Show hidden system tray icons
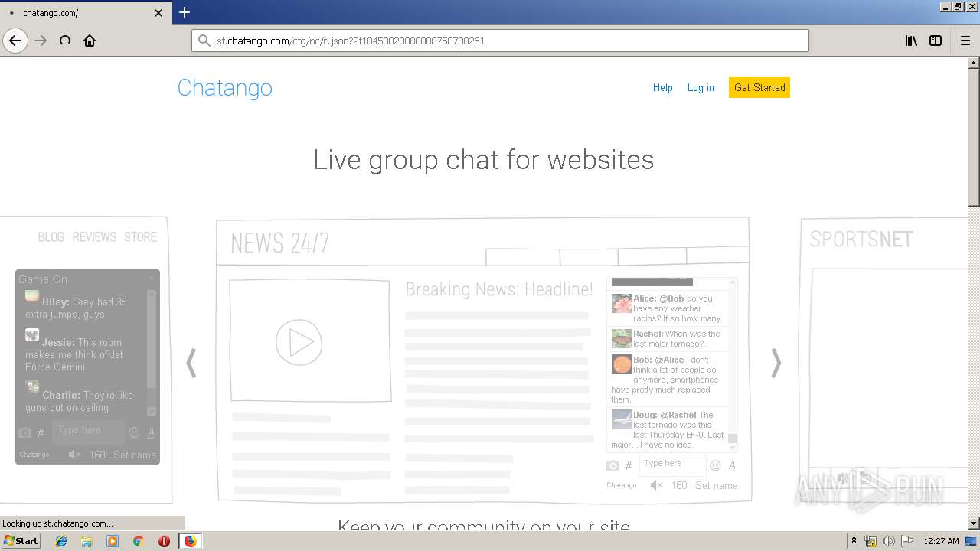This screenshot has width=980, height=551. (x=854, y=541)
